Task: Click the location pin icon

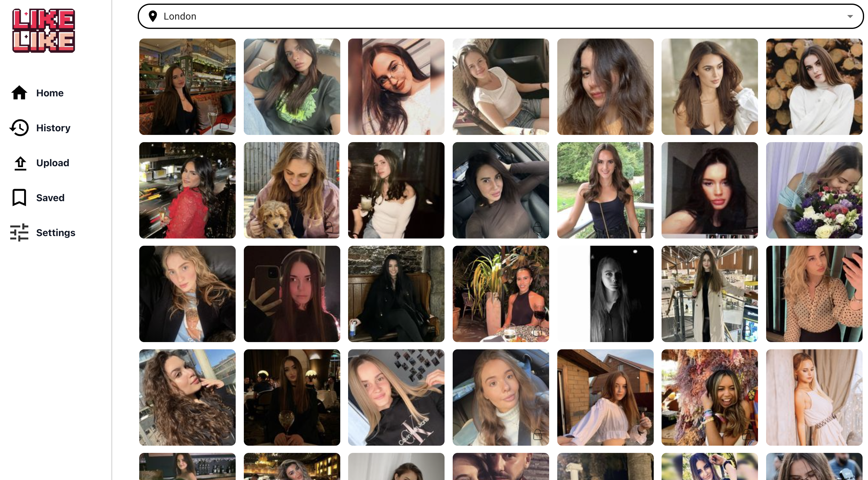Action: 153,16
